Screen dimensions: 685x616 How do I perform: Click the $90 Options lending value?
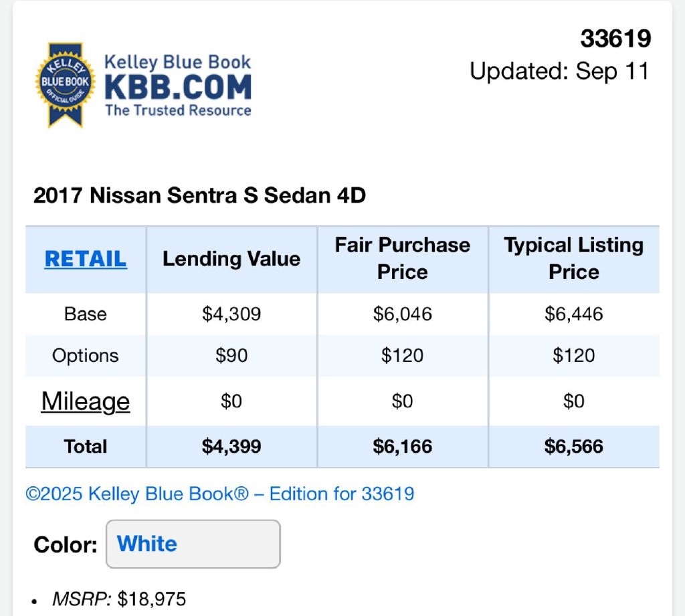231,355
